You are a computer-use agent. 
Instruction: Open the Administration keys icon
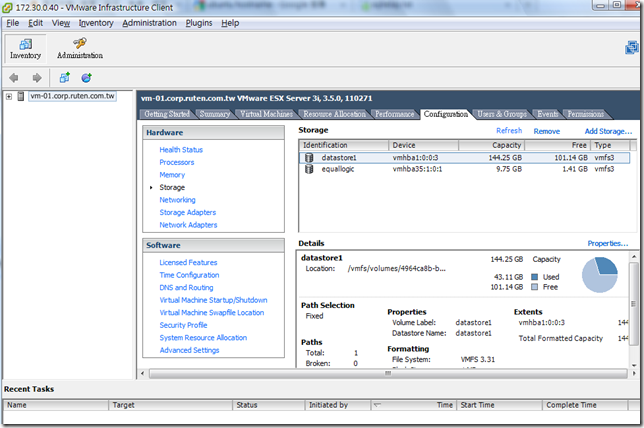tap(80, 43)
